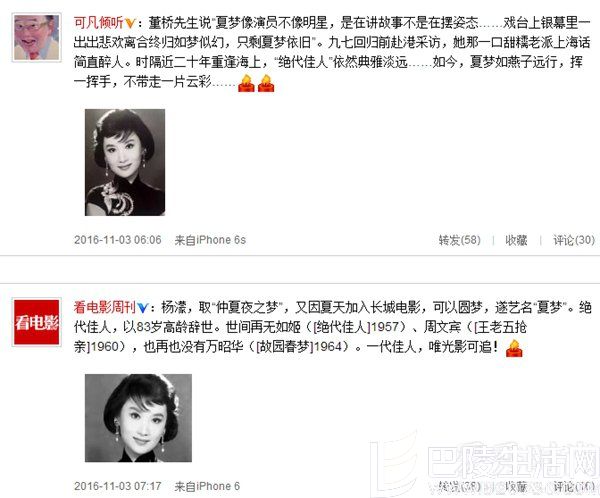Open comments link on the second post
This screenshot has height=498, width=600.
574,486
